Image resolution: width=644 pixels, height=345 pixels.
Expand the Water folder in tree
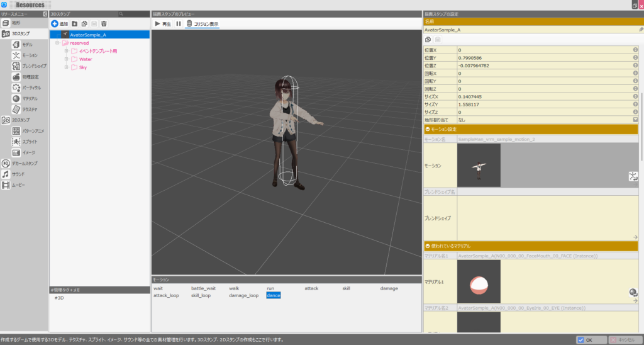[66, 59]
